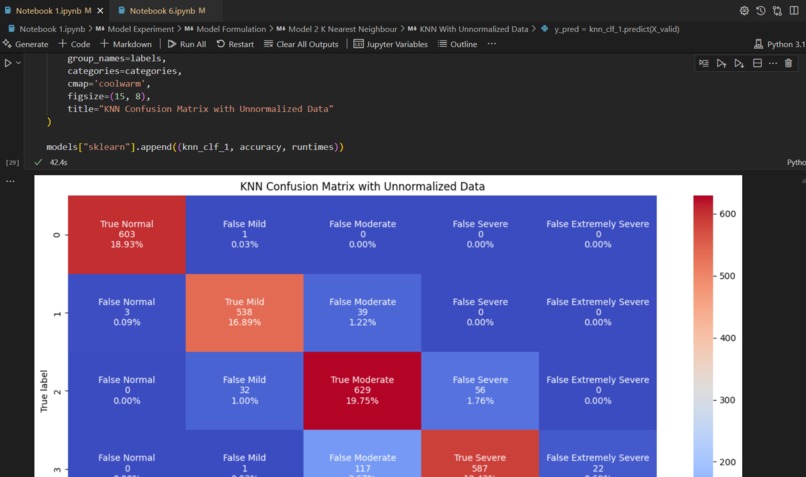
Task: Split the cell using split cell icon
Action: point(757,63)
